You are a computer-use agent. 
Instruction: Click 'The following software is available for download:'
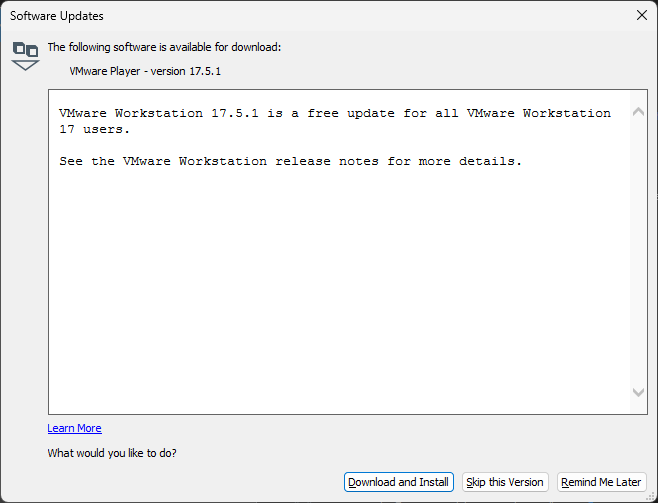164,47
